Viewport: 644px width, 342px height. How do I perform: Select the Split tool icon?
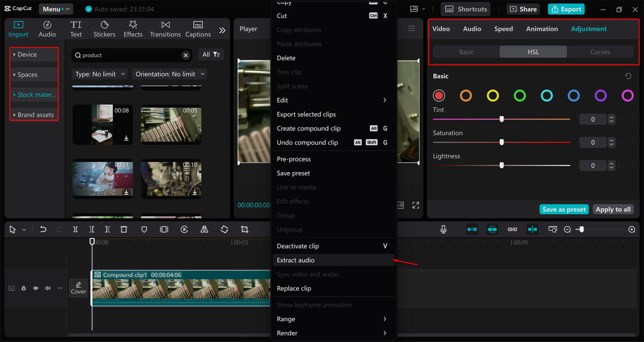(x=75, y=229)
